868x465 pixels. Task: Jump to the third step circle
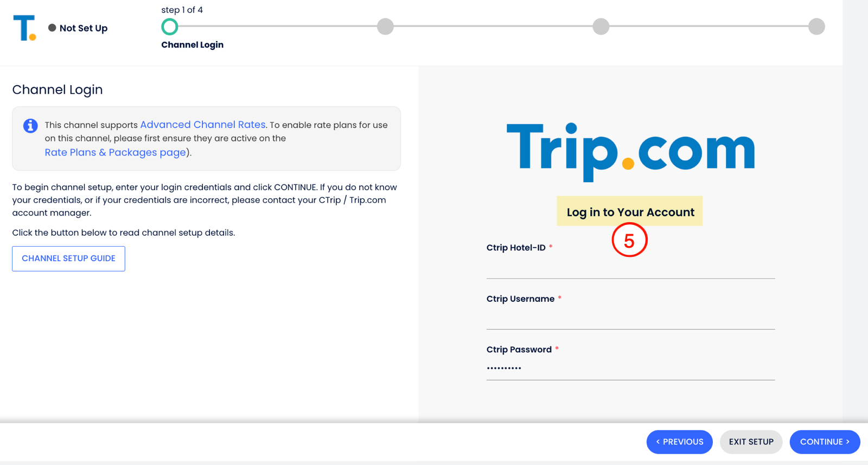pyautogui.click(x=601, y=27)
